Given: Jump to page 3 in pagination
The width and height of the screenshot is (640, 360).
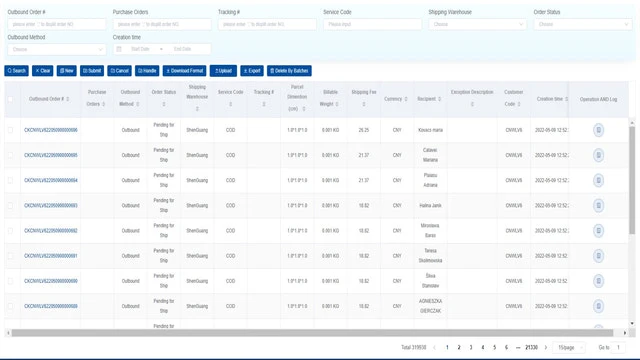Looking at the screenshot, I should pos(471,347).
